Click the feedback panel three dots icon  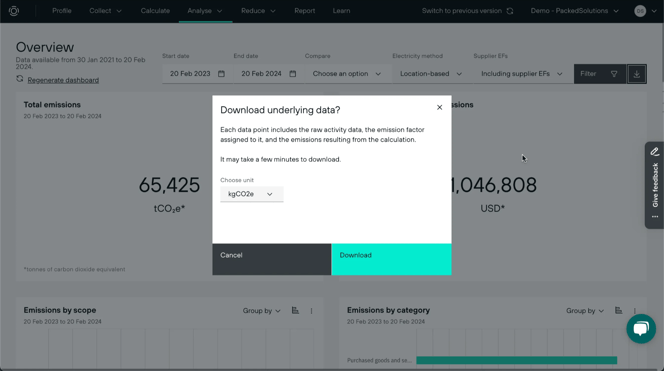[655, 217]
